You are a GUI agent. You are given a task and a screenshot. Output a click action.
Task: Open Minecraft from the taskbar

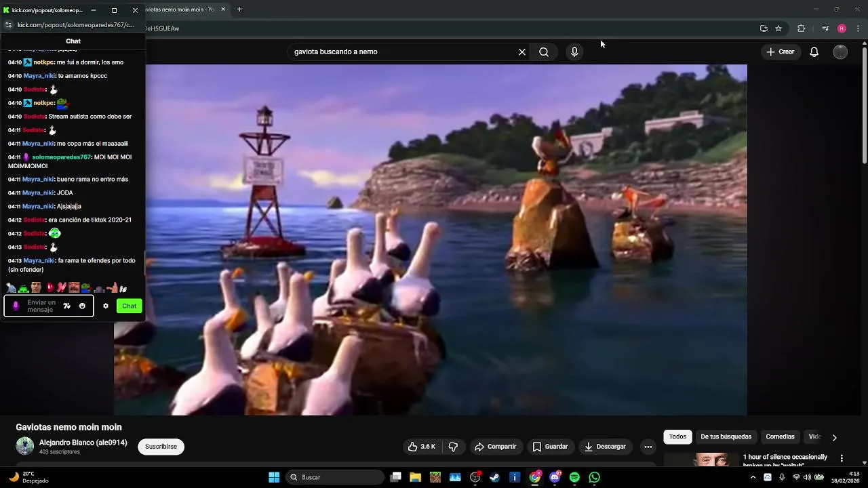click(435, 477)
